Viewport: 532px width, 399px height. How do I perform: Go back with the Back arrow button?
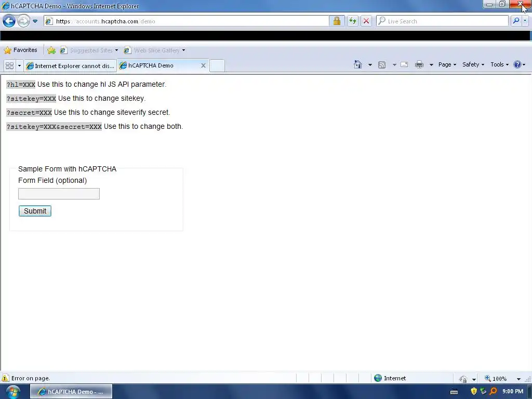pos(9,21)
